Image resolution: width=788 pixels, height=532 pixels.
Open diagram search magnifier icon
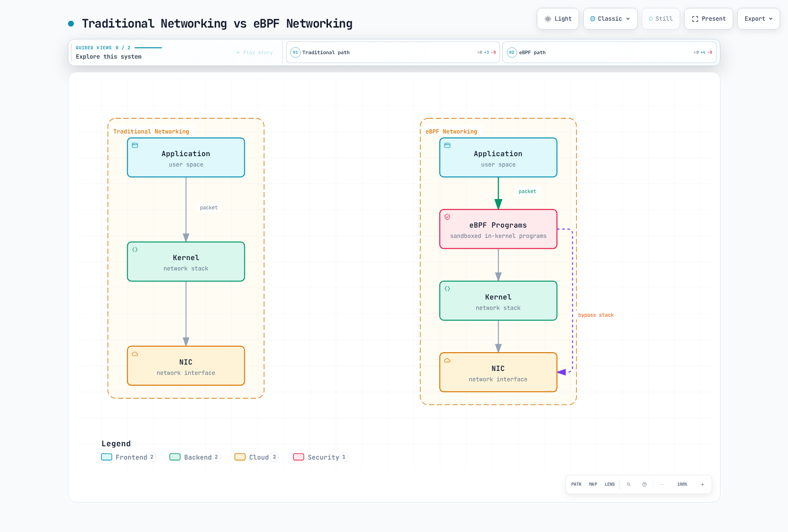628,484
